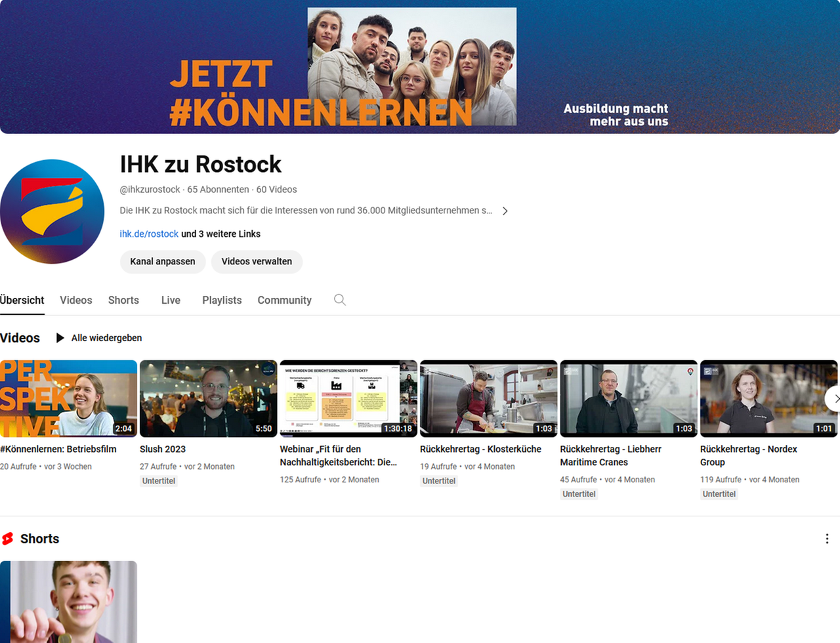Open 'und 3 weitere Links' list
Image resolution: width=840 pixels, height=643 pixels.
click(220, 234)
